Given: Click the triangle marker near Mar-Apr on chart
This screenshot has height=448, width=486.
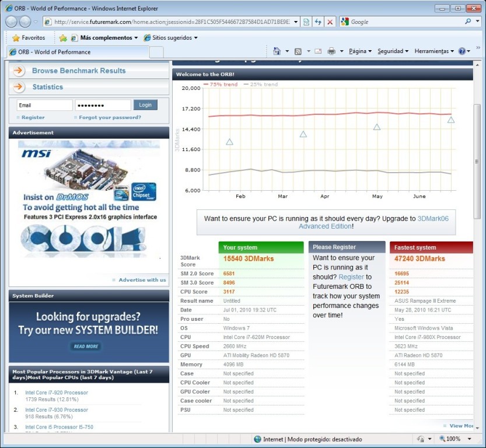Looking at the screenshot, I should [x=303, y=134].
